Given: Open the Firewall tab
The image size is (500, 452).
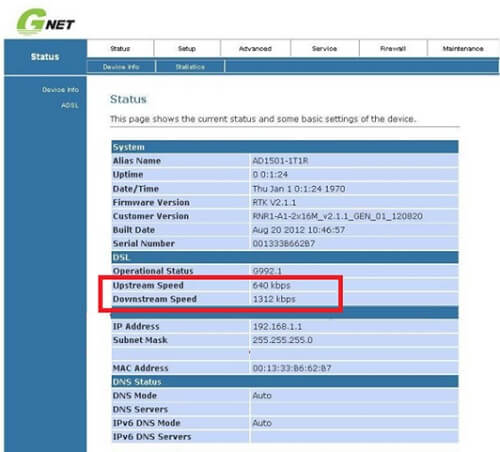Looking at the screenshot, I should coord(393,49).
